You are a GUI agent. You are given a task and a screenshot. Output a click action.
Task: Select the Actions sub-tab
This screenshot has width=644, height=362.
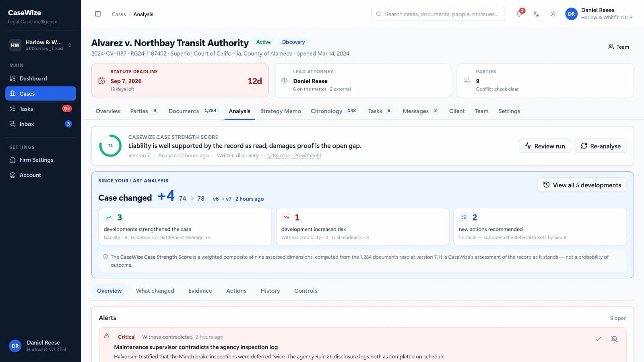click(x=236, y=291)
